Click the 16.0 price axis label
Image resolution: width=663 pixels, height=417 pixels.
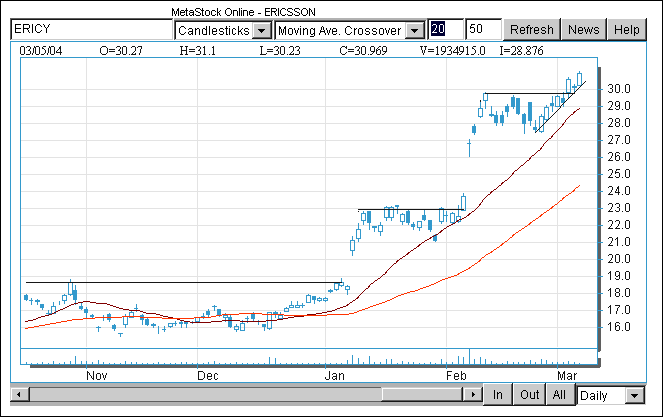click(x=619, y=327)
